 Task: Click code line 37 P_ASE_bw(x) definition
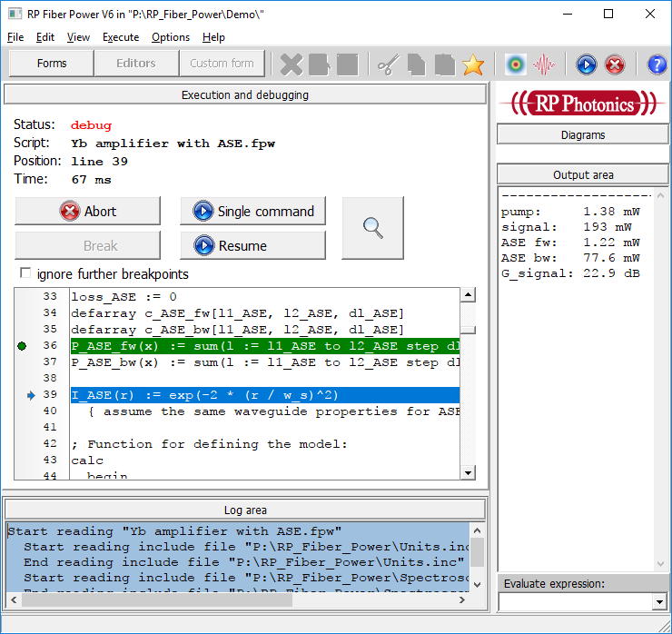point(265,362)
